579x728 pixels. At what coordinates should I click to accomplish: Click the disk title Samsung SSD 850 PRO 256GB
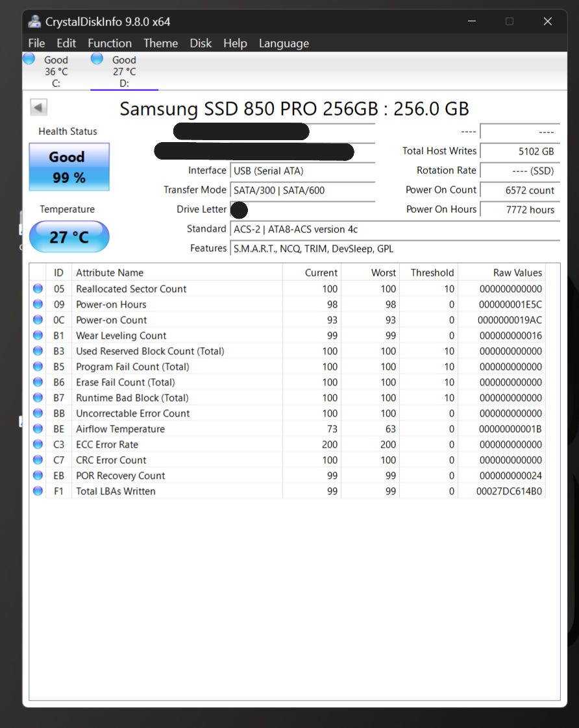295,108
